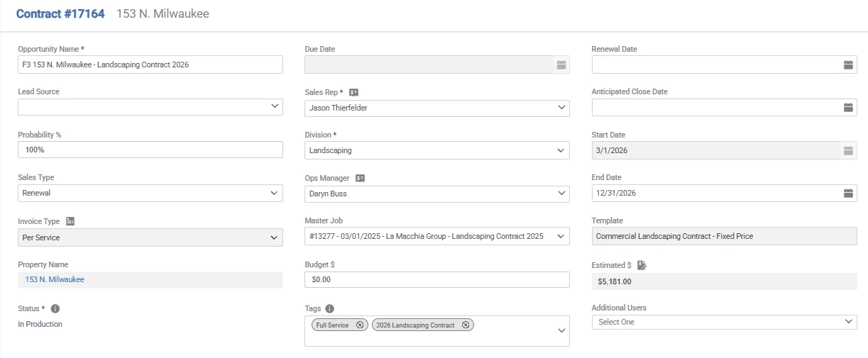
Task: Expand the Lead Source dropdown
Action: (x=275, y=106)
